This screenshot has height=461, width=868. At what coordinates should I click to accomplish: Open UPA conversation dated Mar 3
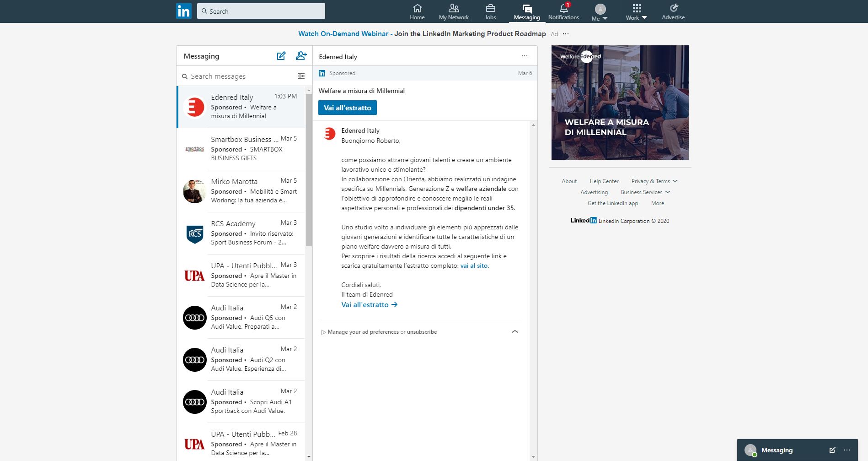click(241, 275)
